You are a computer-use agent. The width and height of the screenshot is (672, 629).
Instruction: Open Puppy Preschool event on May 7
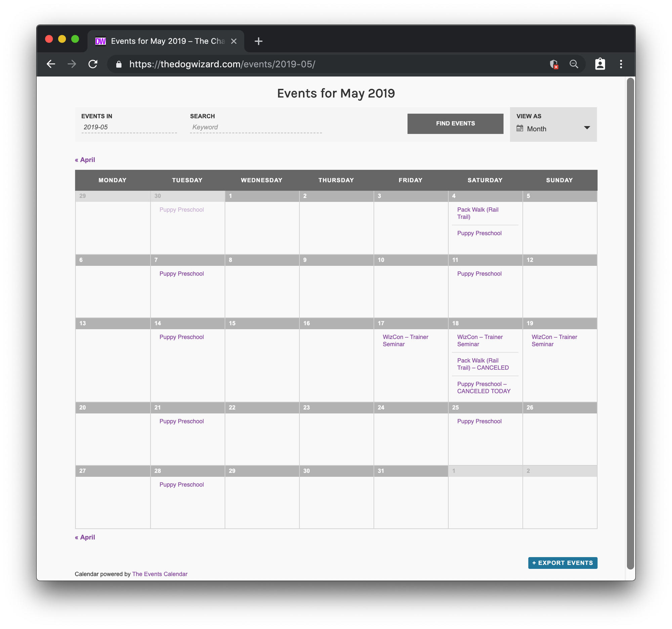pyautogui.click(x=181, y=274)
